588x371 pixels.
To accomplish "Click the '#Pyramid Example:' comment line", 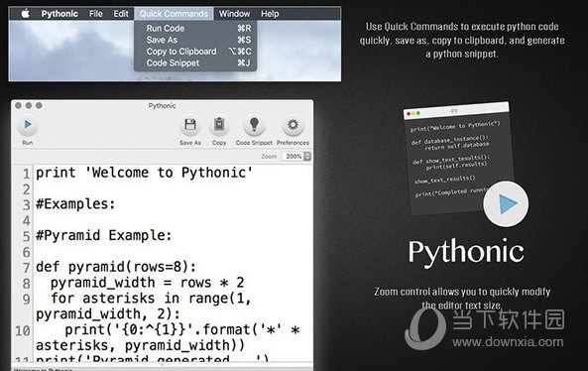I will pos(104,236).
